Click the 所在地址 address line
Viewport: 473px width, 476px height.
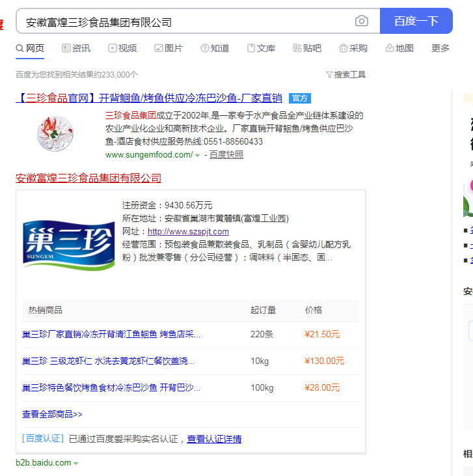(x=206, y=219)
